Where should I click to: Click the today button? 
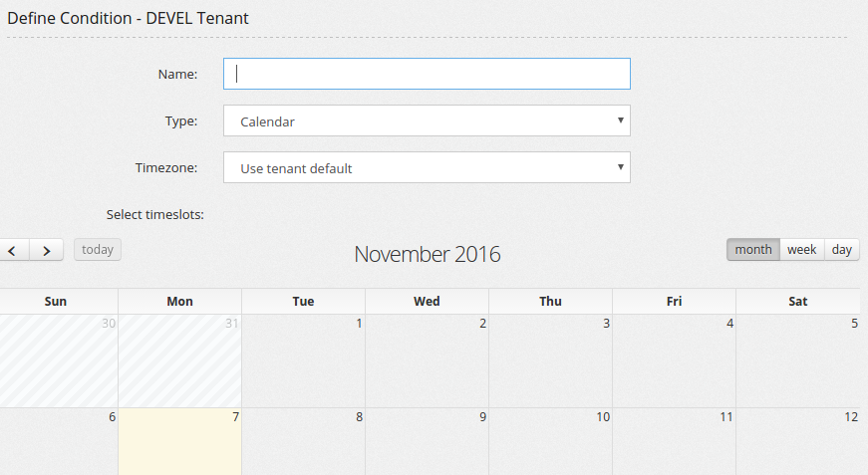(x=98, y=250)
